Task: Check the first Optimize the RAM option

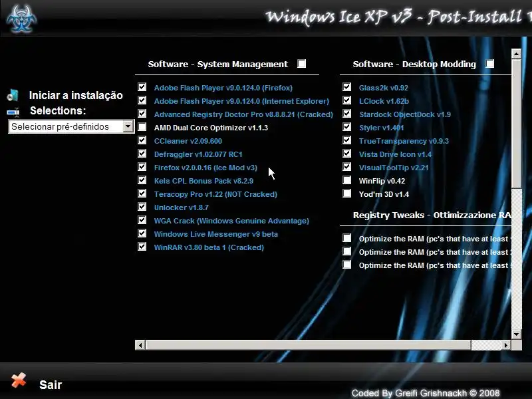Action: coord(346,238)
